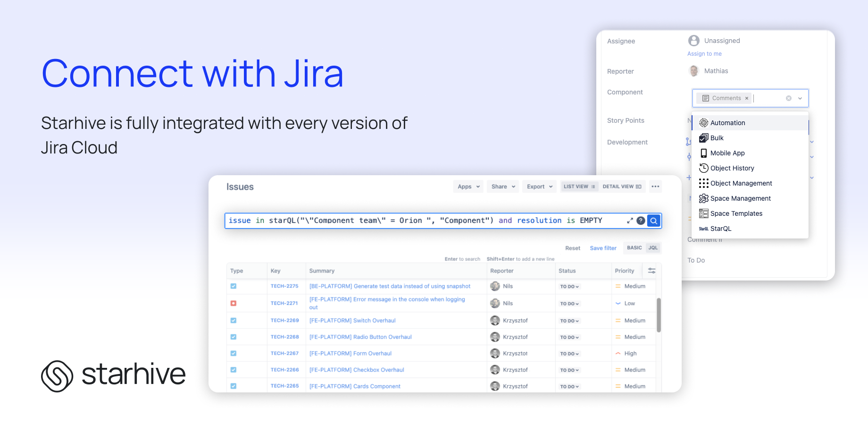Image resolution: width=868 pixels, height=425 pixels.
Task: Open the JQL syntax help icon
Action: 641,221
